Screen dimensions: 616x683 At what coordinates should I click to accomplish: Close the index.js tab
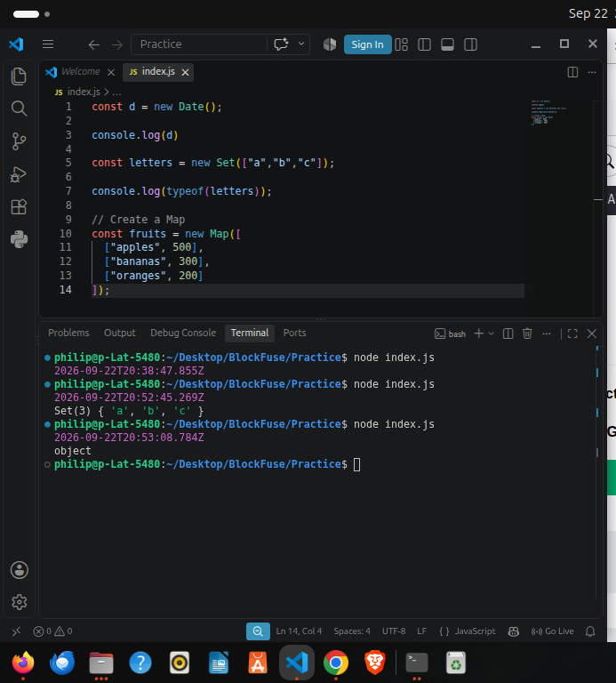186,72
